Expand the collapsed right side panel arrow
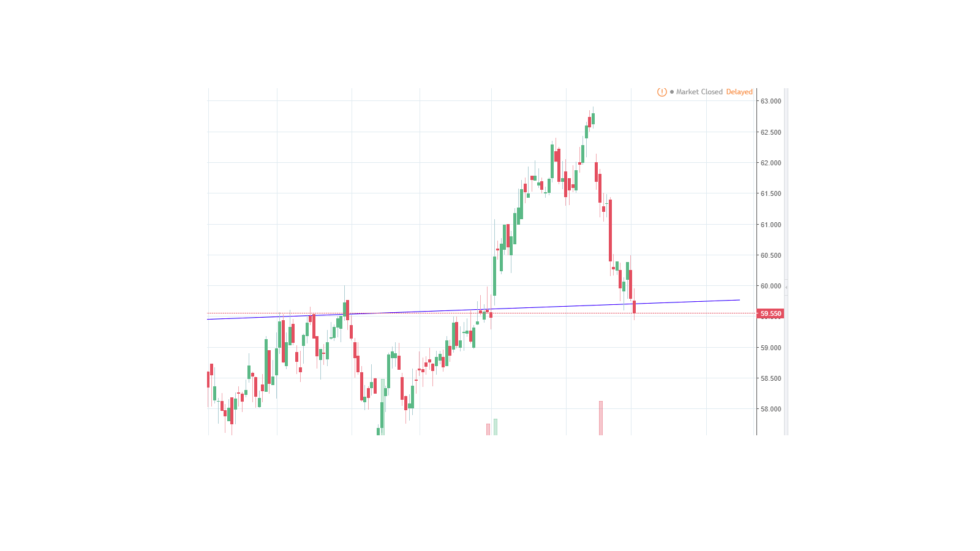 pos(786,287)
